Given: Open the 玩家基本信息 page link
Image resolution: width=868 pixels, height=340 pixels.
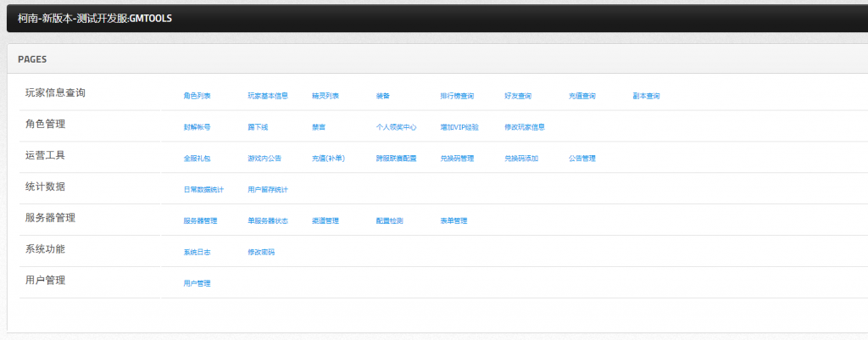Looking at the screenshot, I should click(x=268, y=96).
